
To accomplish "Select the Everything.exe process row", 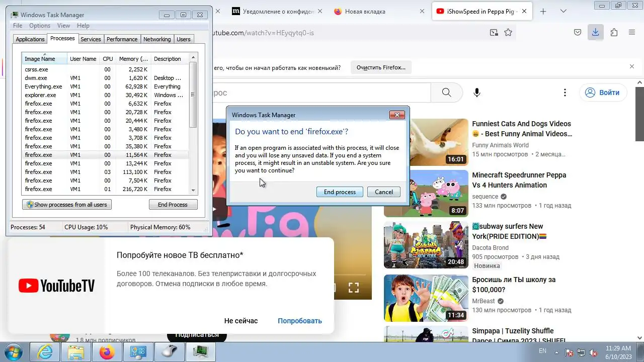I will coord(105,86).
